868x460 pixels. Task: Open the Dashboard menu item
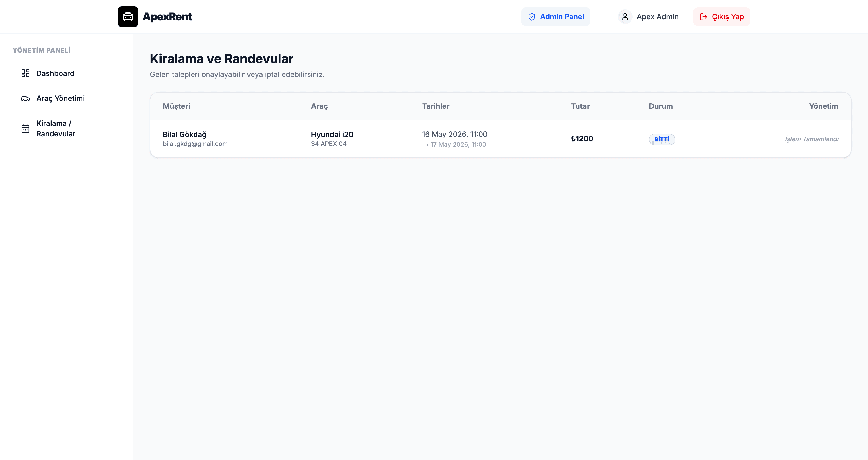click(x=66, y=73)
